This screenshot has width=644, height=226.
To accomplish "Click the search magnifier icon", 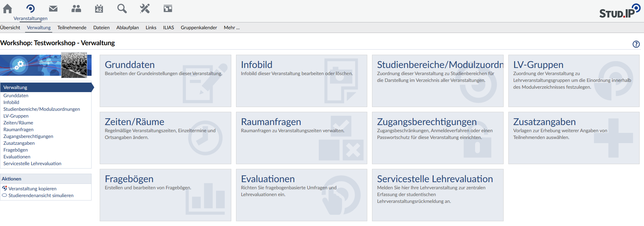I will click(x=122, y=8).
